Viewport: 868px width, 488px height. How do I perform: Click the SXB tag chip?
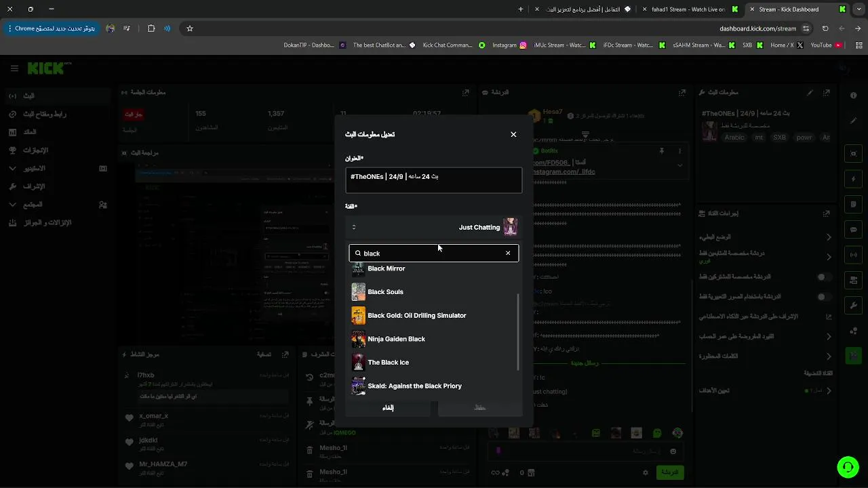(x=780, y=137)
